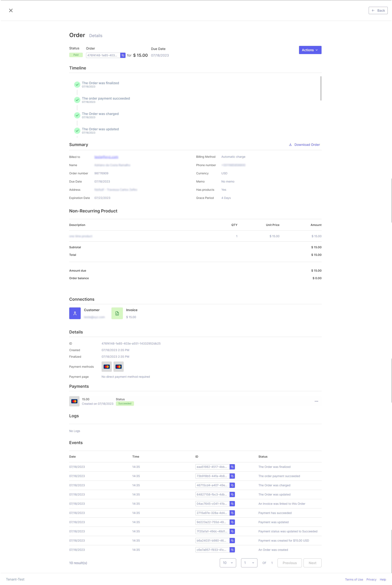Image resolution: width=392 pixels, height=585 pixels.
Task: Copy the order ID 476f4148-1e85-403...
Action: click(x=123, y=55)
